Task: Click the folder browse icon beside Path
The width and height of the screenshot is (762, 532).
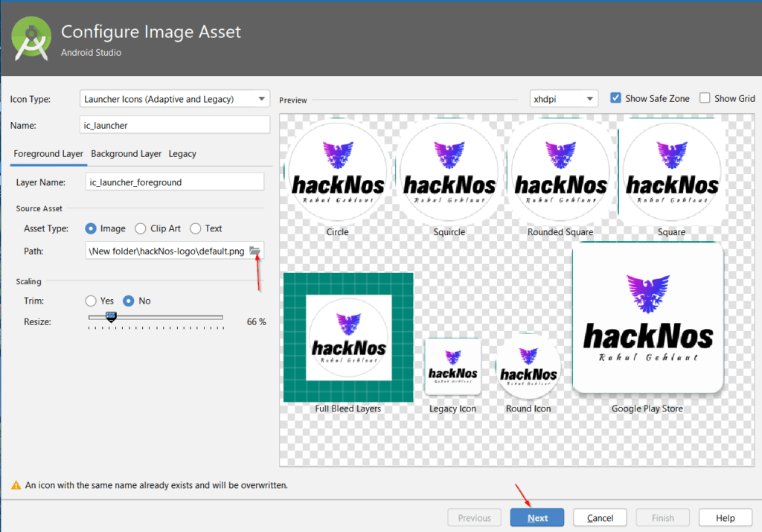Action: (x=254, y=251)
